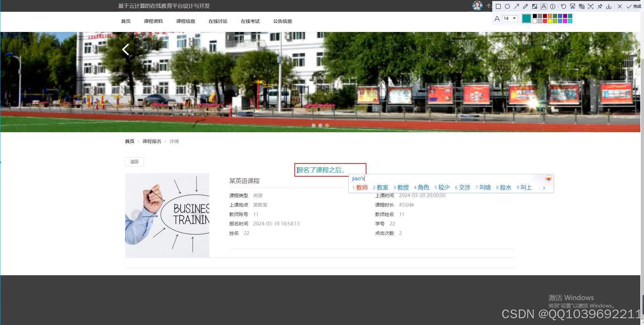
Task: Select IME candidate 教师
Action: point(362,187)
